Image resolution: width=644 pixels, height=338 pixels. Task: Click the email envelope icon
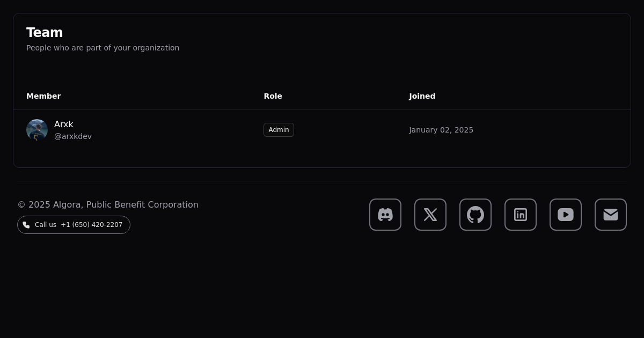[611, 215]
